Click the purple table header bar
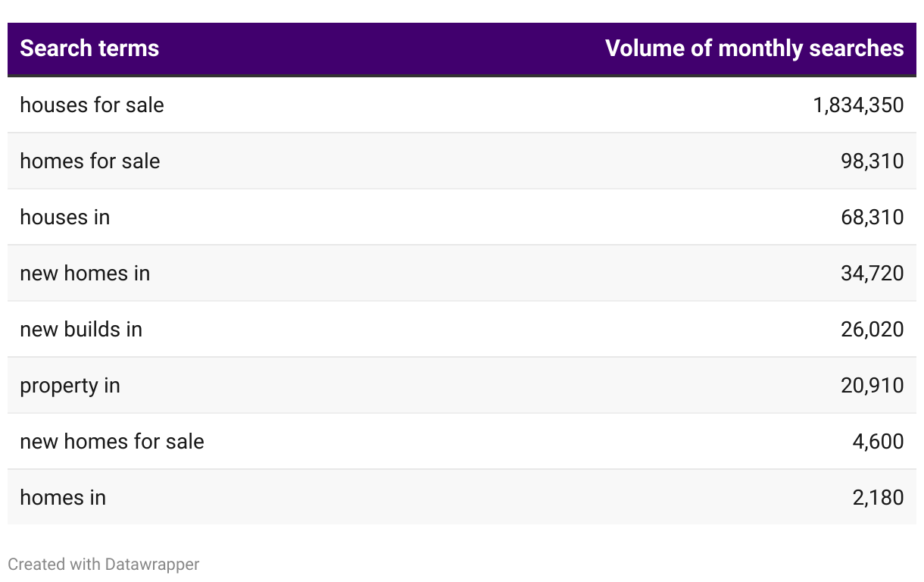 tap(462, 49)
